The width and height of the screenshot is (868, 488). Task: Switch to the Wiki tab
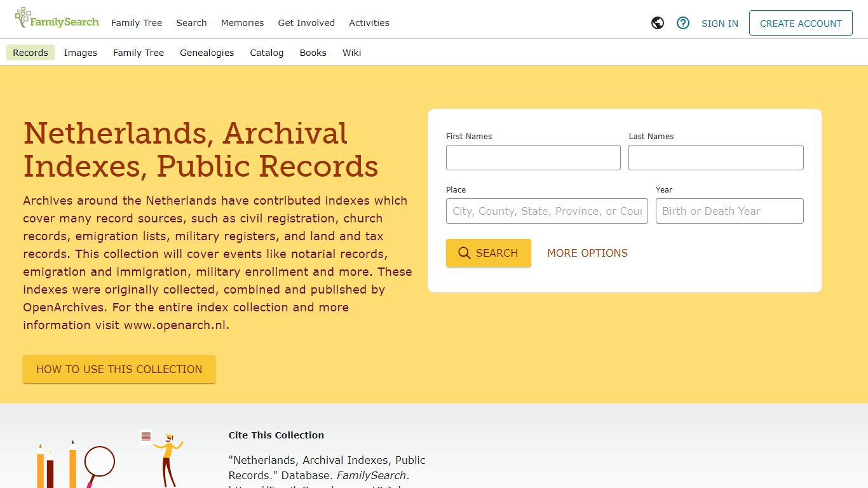point(351,53)
